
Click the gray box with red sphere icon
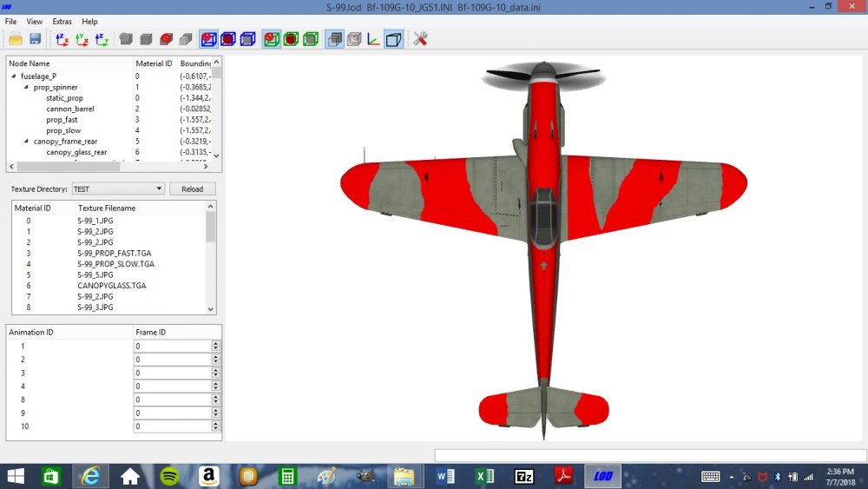[166, 39]
